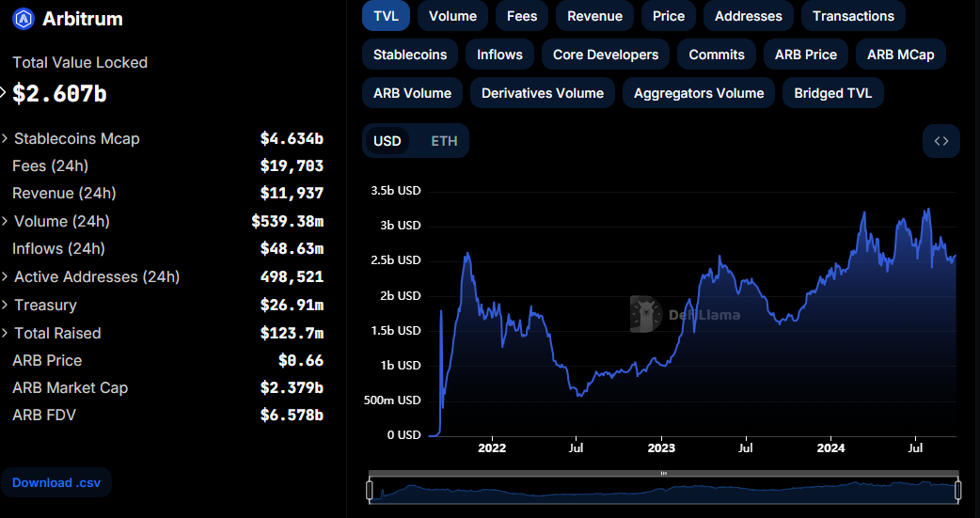Viewport: 980px width, 518px height.
Task: Click the 498,521 addresses value
Action: 292,276
